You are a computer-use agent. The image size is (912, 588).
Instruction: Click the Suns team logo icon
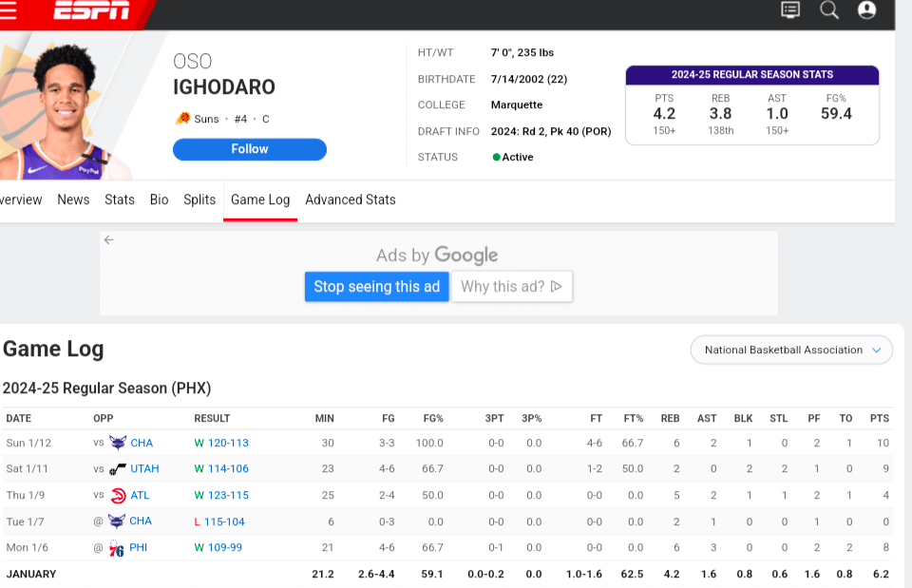click(182, 119)
